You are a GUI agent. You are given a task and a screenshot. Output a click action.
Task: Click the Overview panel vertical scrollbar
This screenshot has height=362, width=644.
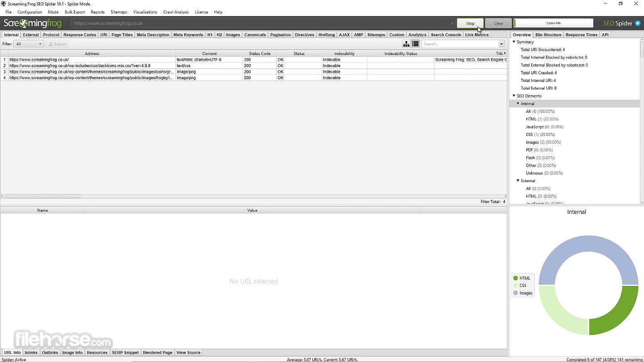(x=641, y=49)
